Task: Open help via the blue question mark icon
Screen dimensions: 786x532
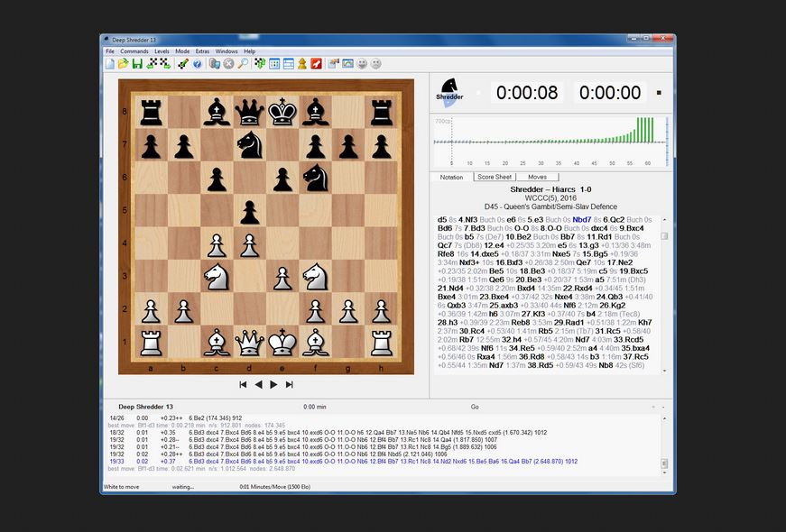Action: click(197, 64)
